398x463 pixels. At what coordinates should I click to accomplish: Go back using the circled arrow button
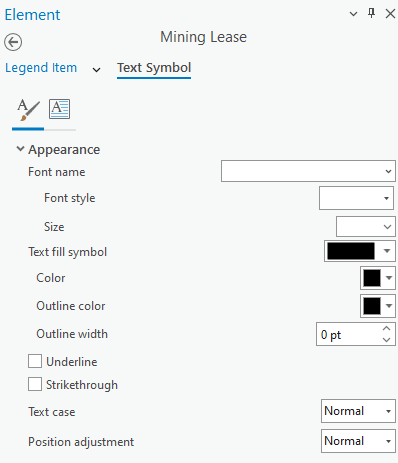point(13,42)
